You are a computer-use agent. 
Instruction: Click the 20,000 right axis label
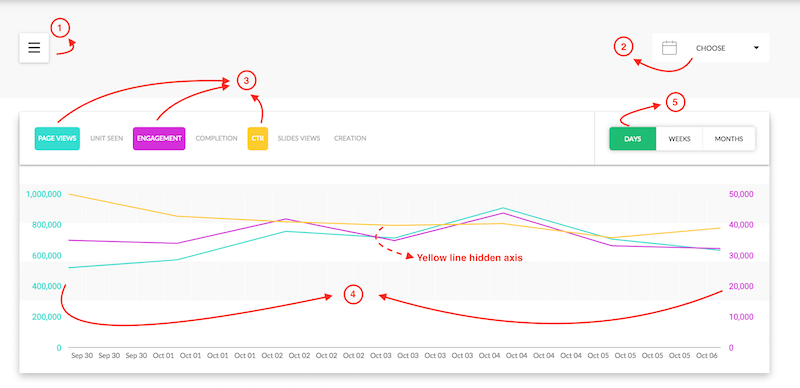click(x=741, y=286)
